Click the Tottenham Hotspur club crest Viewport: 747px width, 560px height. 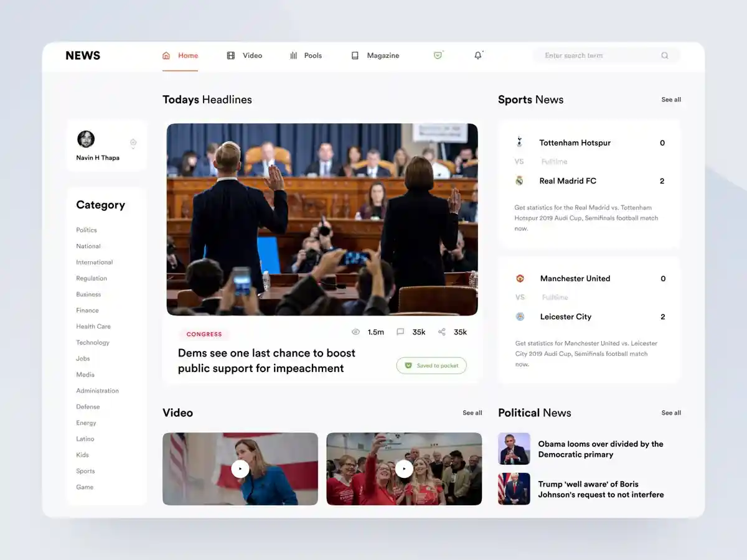[x=520, y=142]
